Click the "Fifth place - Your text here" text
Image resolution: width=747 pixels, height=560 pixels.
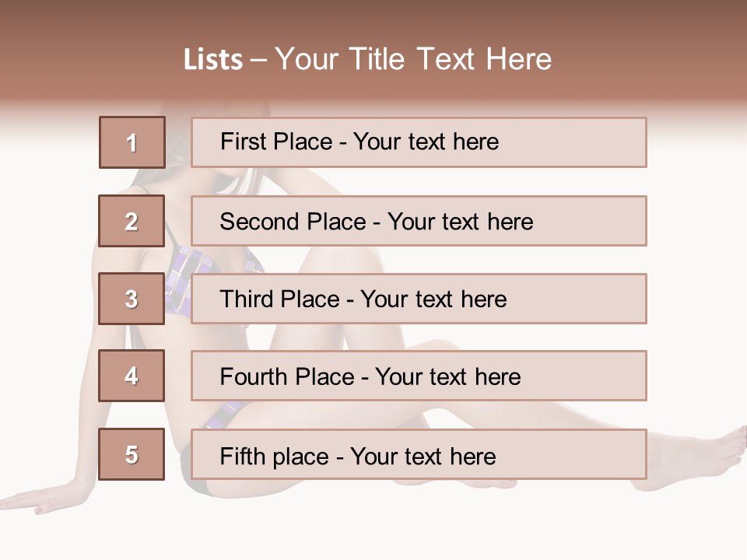[358, 456]
